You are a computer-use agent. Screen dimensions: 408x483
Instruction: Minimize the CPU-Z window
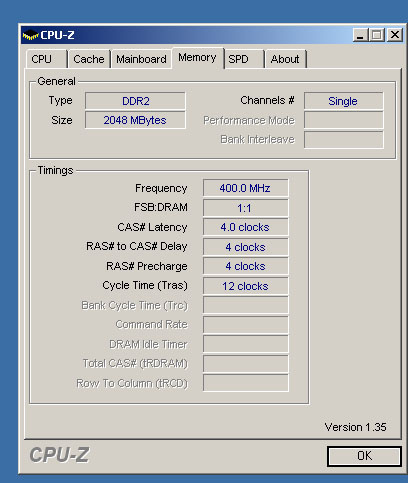click(360, 35)
